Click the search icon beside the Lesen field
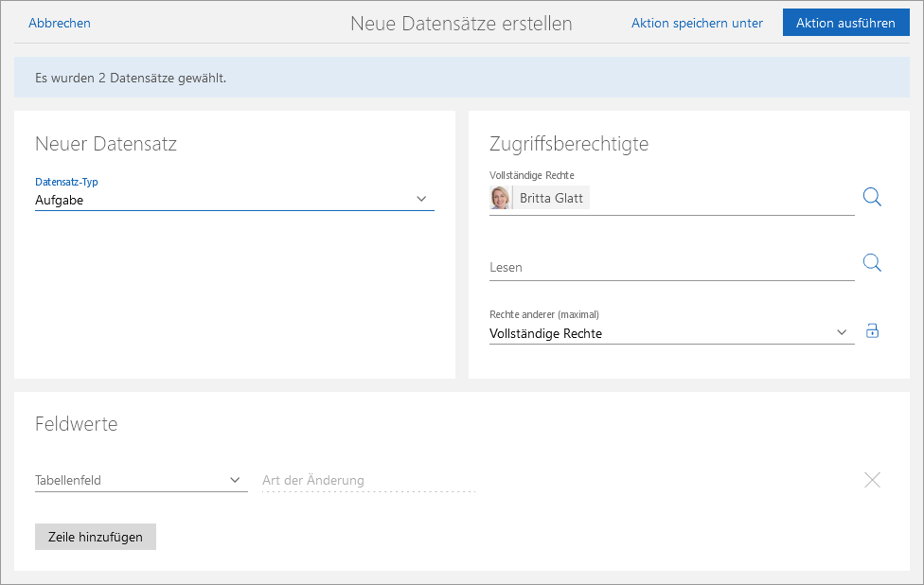This screenshot has width=924, height=585. (x=872, y=263)
